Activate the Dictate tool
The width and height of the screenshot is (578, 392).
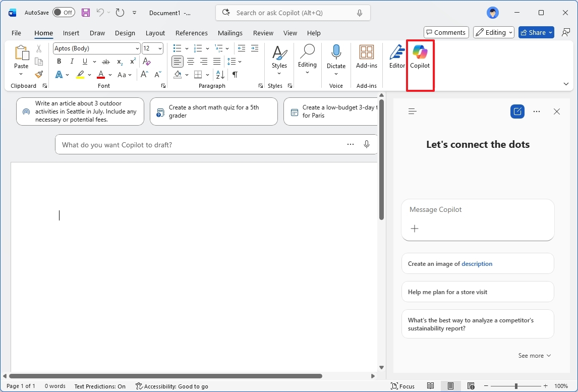336,57
